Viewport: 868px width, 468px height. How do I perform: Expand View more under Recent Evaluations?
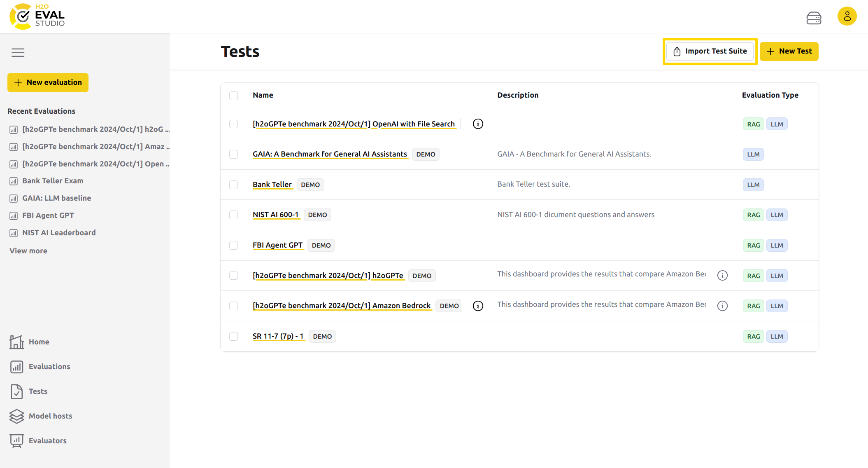tap(28, 250)
